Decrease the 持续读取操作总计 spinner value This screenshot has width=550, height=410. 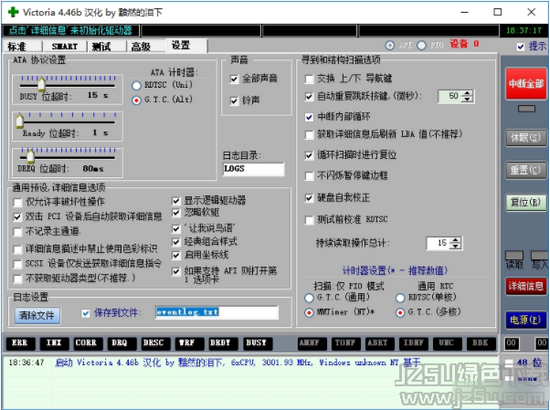pyautogui.click(x=455, y=246)
